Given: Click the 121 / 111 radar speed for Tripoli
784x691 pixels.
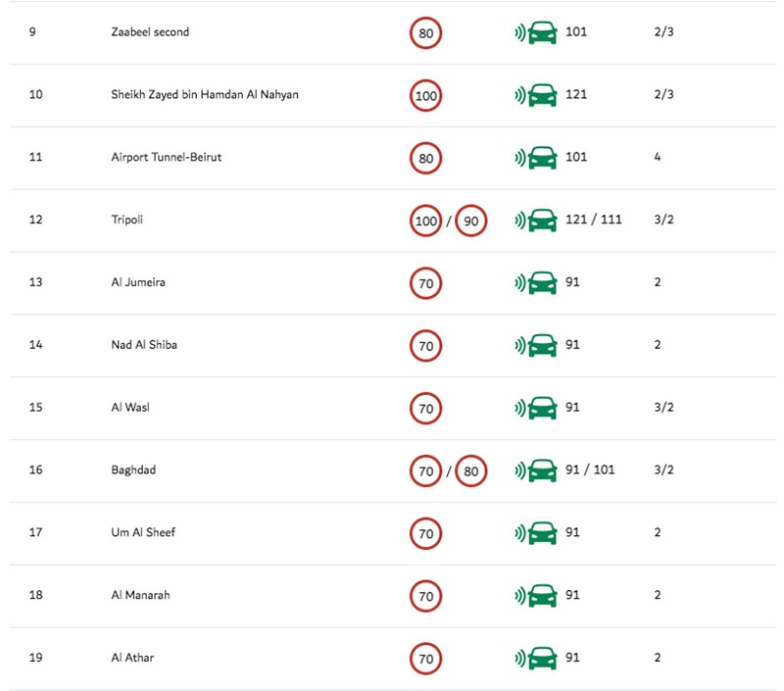Looking at the screenshot, I should tap(594, 220).
